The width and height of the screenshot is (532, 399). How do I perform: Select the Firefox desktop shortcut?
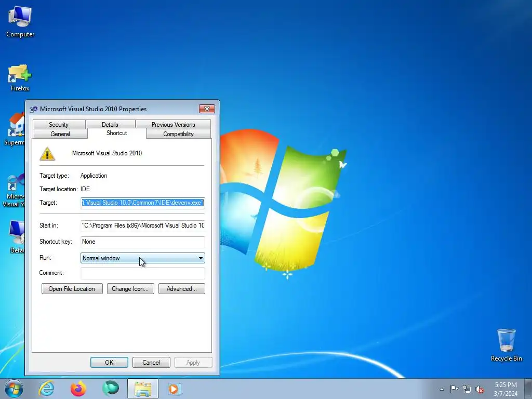(x=20, y=78)
